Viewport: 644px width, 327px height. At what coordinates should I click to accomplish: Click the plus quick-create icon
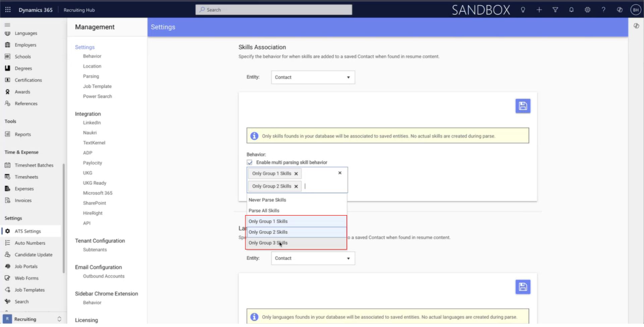[x=539, y=10]
